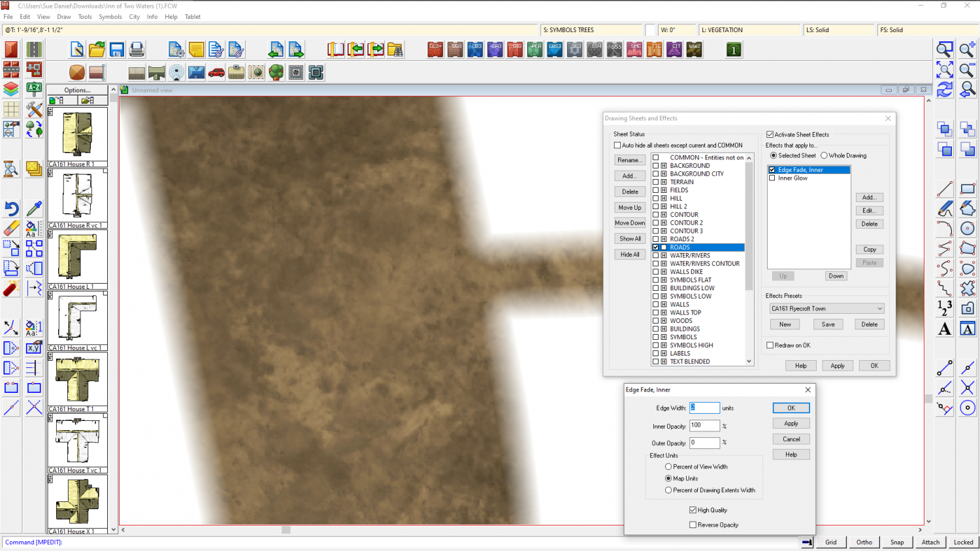Check the Inner Glow effect checkbox
980x551 pixels.
[772, 178]
